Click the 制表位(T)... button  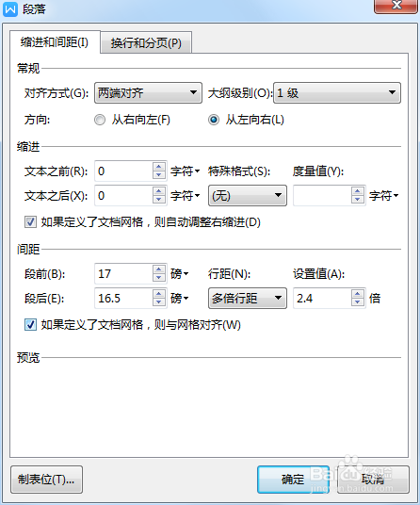tap(46, 480)
